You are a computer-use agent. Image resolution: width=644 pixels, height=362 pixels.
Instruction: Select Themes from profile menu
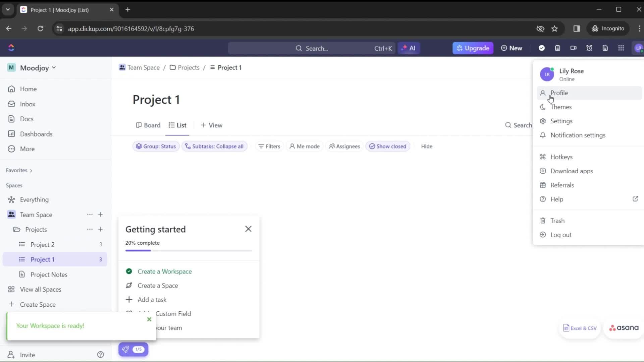point(561,107)
